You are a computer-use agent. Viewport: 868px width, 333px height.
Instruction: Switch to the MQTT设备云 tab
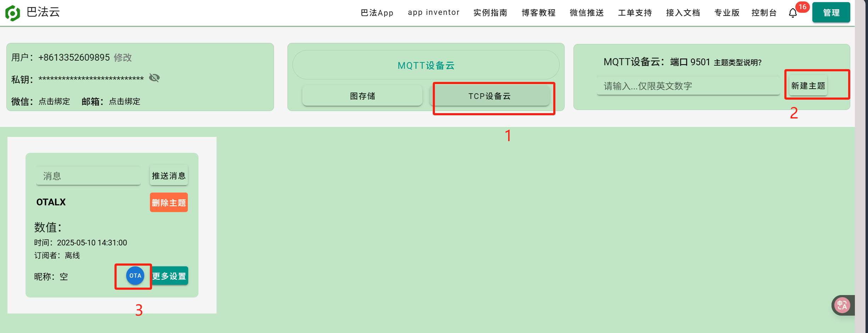tap(426, 65)
